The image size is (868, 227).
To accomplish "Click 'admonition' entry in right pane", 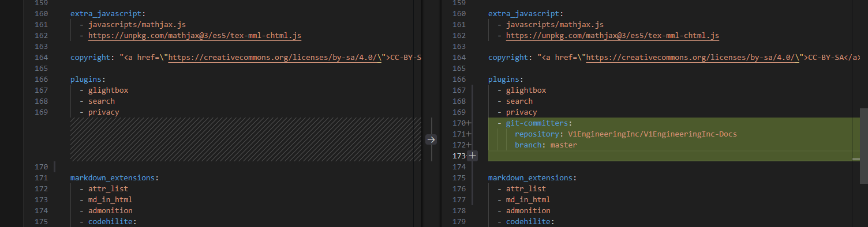I will (x=528, y=211).
